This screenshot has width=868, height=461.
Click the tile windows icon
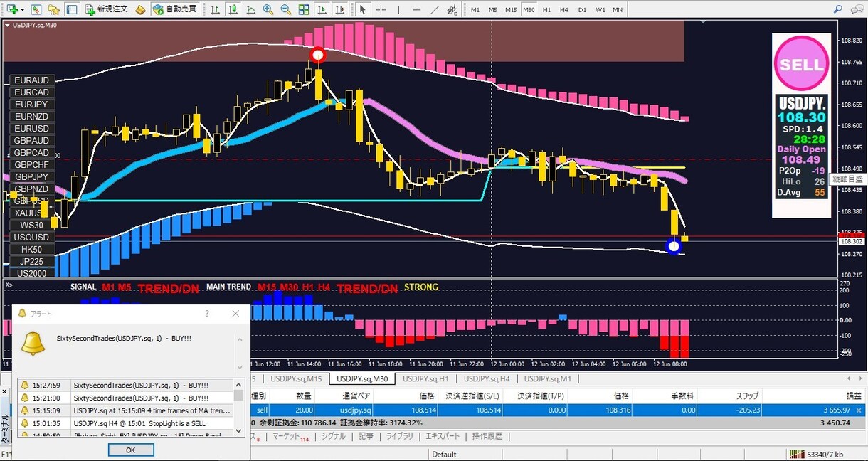(x=304, y=10)
